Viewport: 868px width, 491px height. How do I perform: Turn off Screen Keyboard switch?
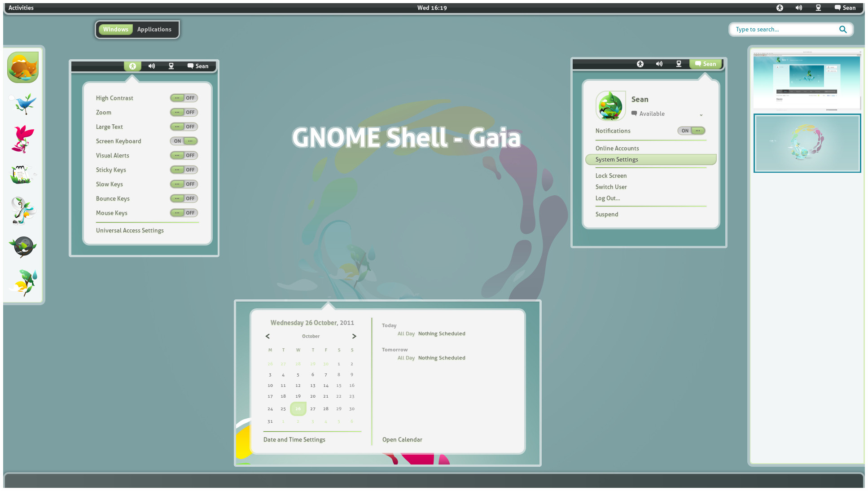[x=184, y=141]
